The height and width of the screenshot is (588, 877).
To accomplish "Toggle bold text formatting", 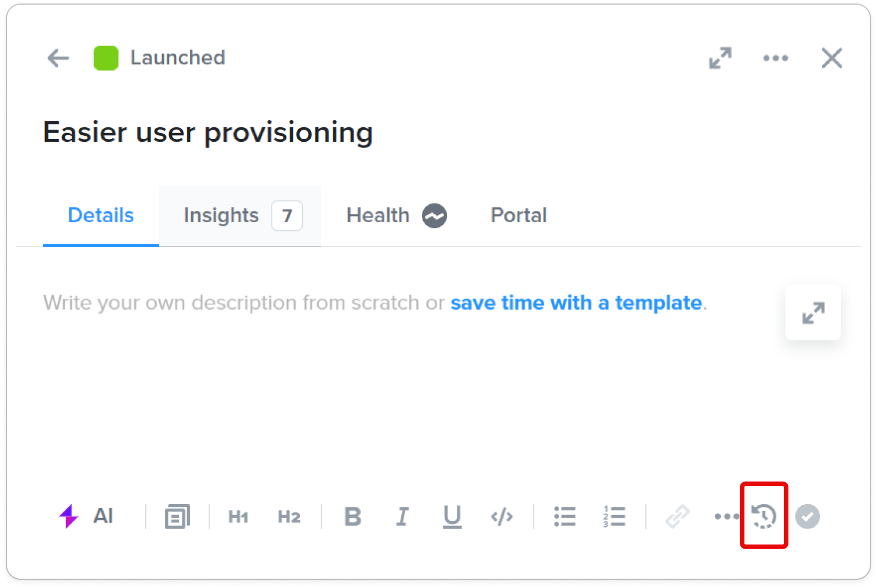I will point(353,516).
